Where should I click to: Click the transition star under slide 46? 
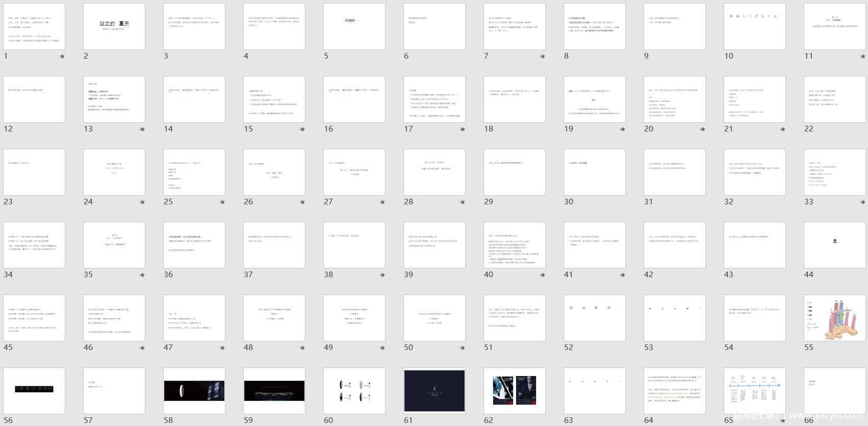click(x=142, y=348)
